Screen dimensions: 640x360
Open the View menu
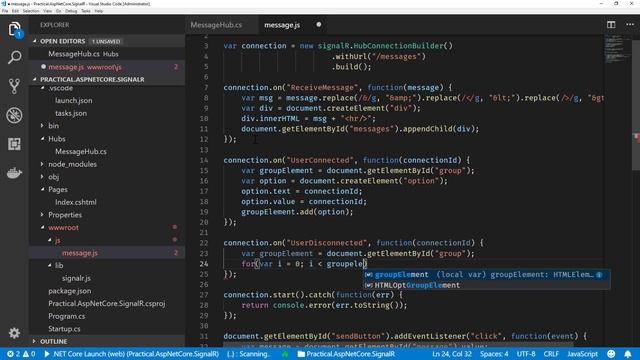pyautogui.click(x=47, y=11)
